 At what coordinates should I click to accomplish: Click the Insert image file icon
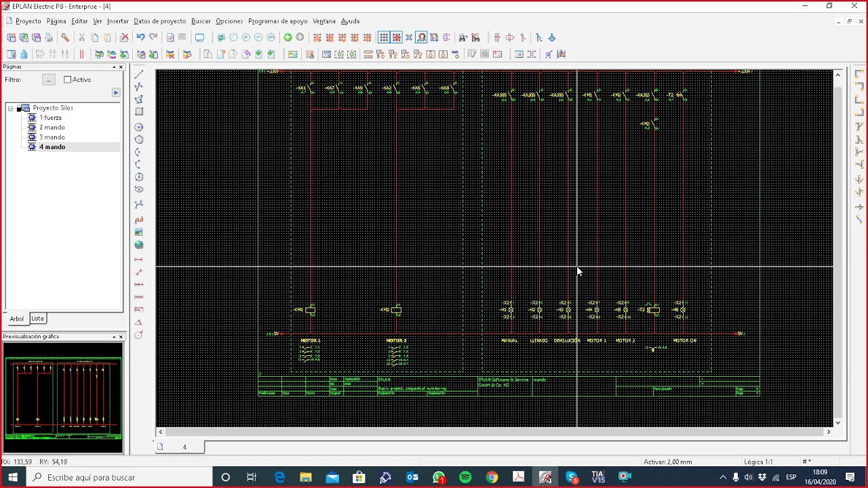pos(139,232)
